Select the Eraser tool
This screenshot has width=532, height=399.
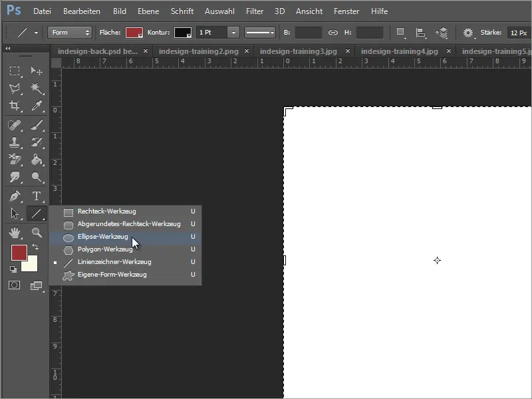click(x=14, y=160)
